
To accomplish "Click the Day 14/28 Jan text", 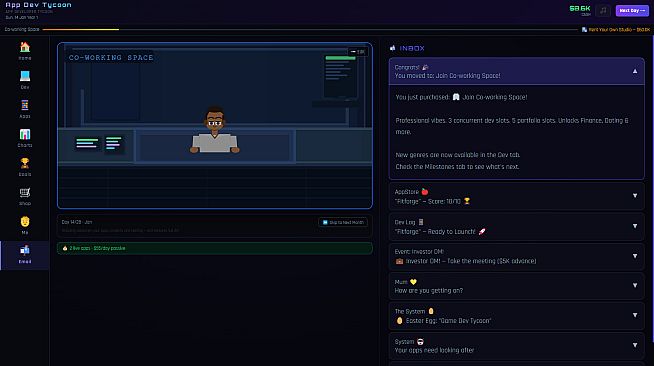I will [77, 222].
